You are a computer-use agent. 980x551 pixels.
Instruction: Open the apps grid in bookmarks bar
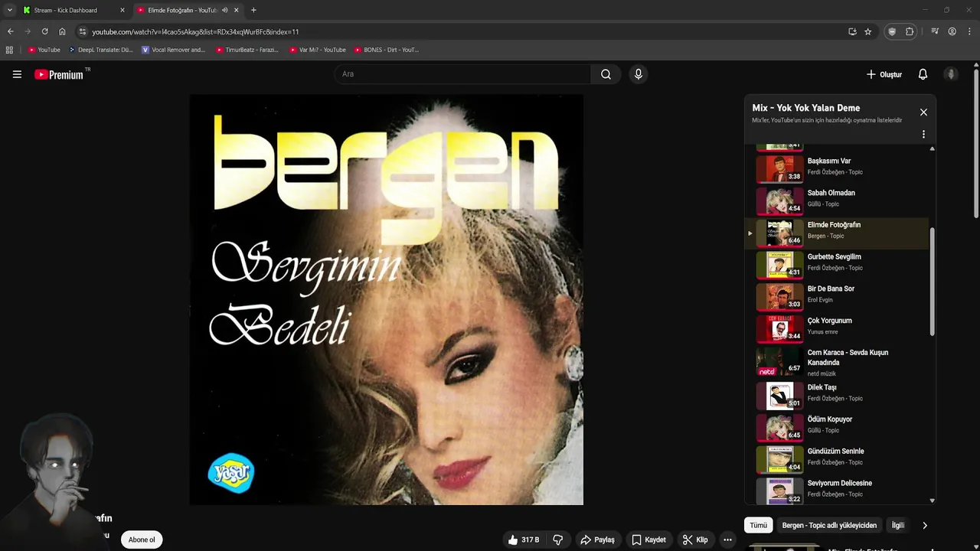pos(9,50)
